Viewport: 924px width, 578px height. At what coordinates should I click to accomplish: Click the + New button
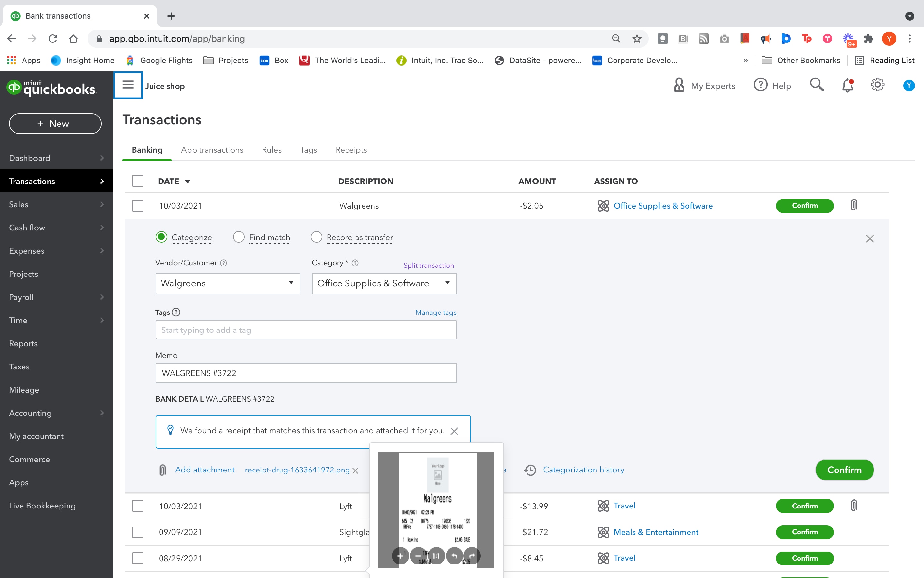[55, 124]
